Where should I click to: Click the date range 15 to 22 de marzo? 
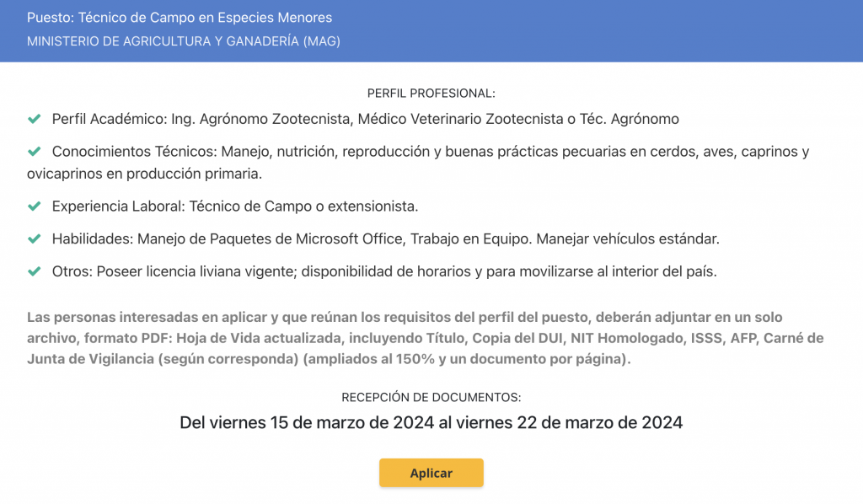[x=431, y=422]
